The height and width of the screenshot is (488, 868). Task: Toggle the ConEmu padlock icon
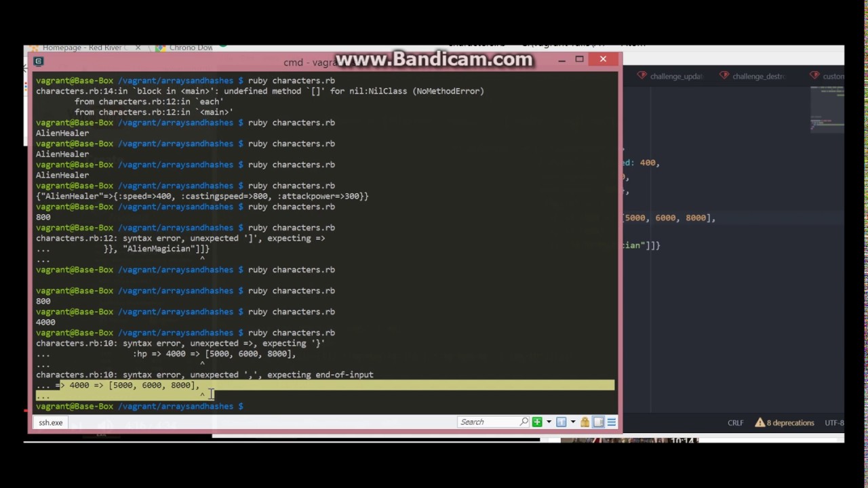[x=585, y=422]
